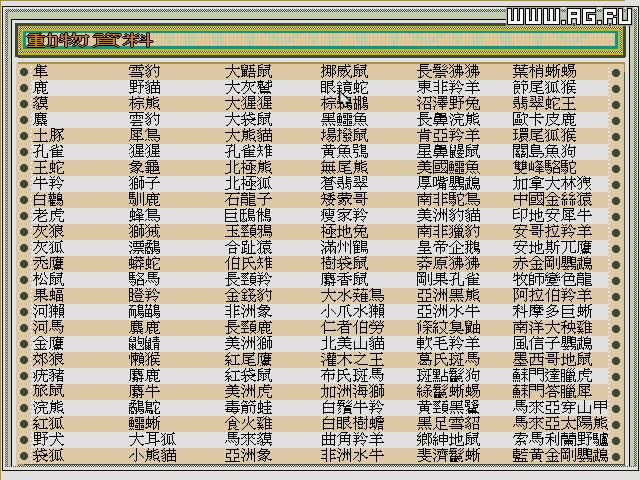
Task: Choose the 灰狼 entry
Action: click(49, 231)
